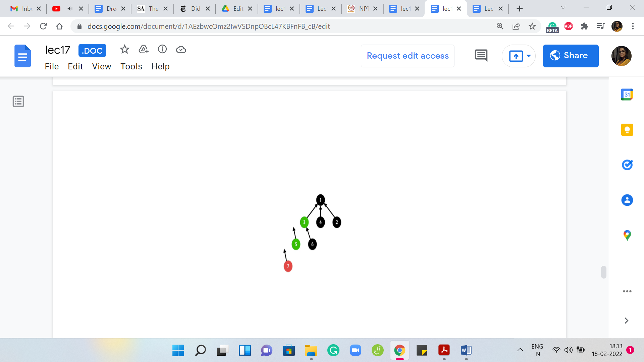This screenshot has height=362, width=644.
Task: Click the Add to Drive icon
Action: click(144, 50)
